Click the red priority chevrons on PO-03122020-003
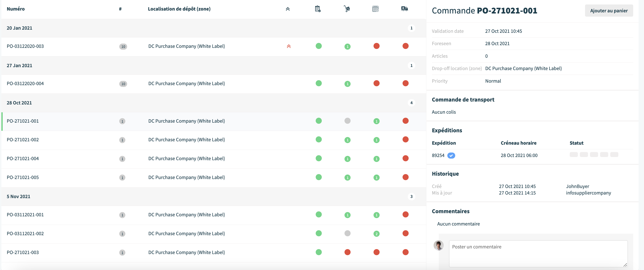 289,46
